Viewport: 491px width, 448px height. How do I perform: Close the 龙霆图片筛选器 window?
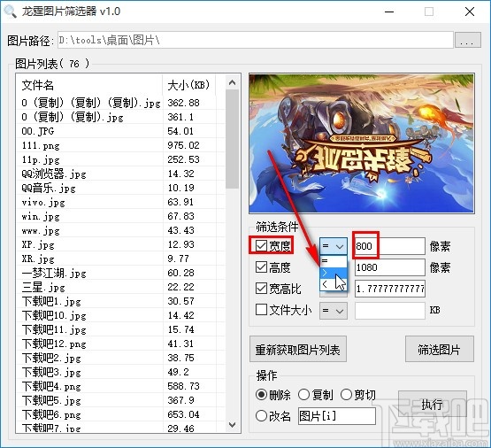(x=470, y=12)
